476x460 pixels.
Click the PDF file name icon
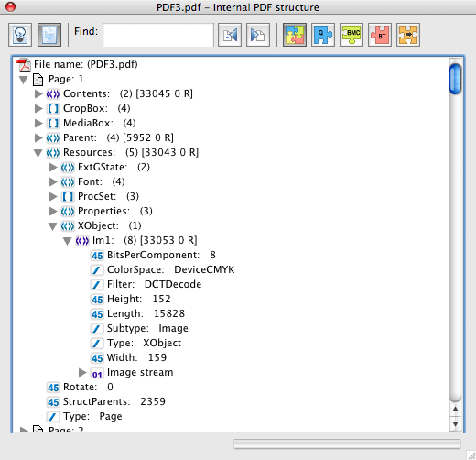click(24, 64)
